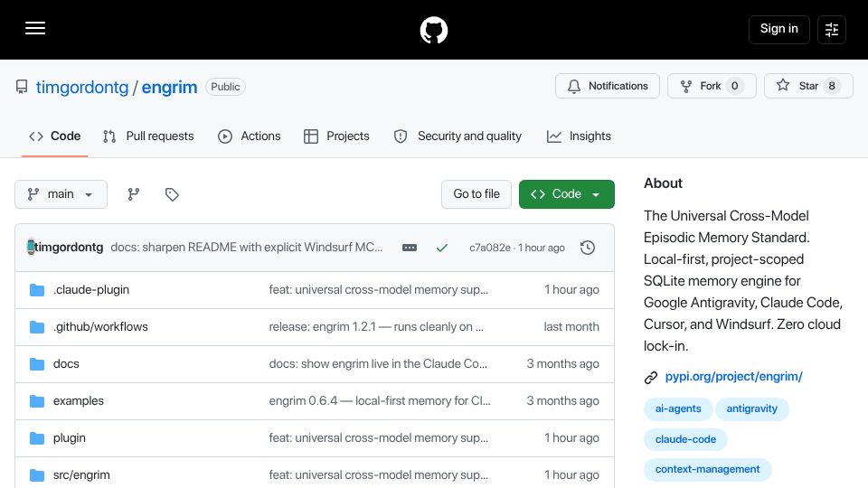Click folder icon for plugin
This screenshot has width=868, height=488.
[37, 438]
